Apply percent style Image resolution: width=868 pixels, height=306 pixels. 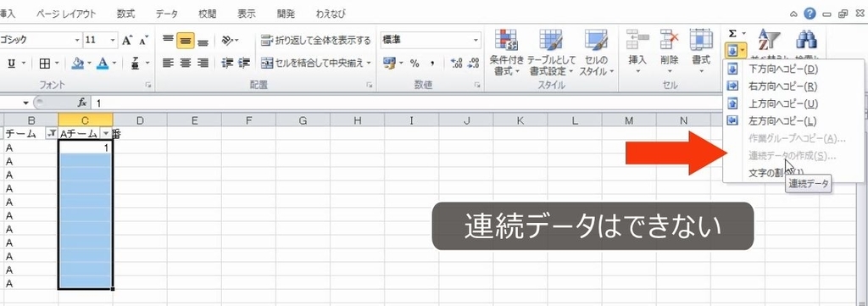coord(414,64)
